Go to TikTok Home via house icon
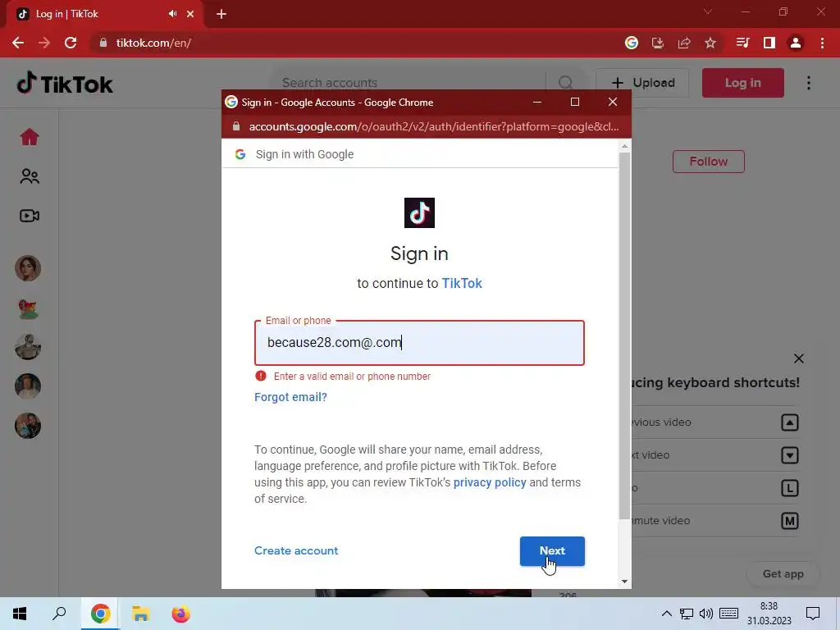The image size is (840, 630). 30,137
